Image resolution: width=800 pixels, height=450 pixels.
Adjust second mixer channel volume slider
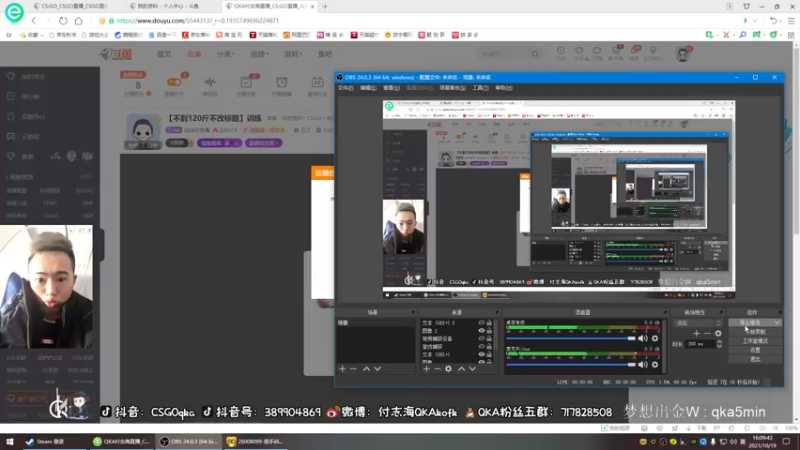(571, 364)
